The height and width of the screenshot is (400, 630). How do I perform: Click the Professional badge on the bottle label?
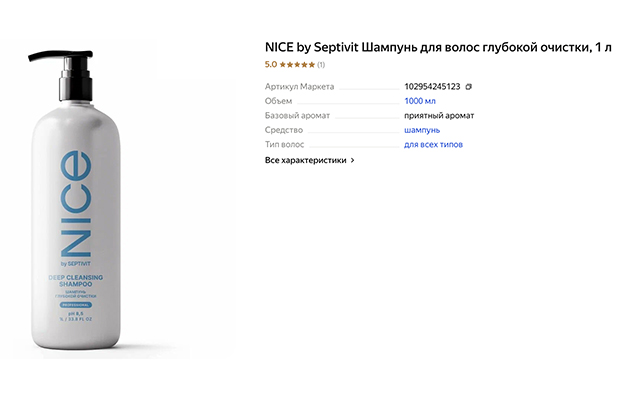(76, 305)
